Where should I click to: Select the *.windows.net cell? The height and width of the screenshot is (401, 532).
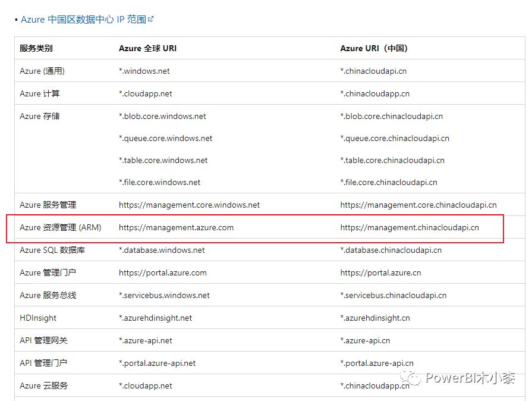(x=144, y=71)
